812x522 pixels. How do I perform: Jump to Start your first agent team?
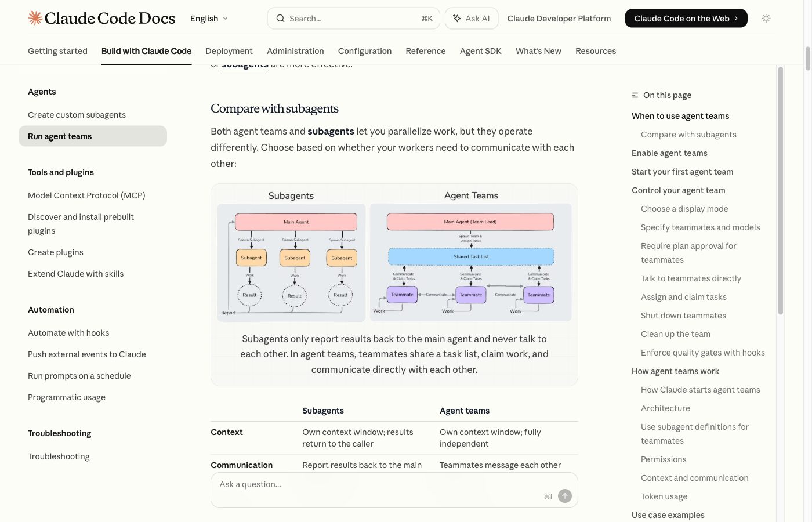(x=682, y=172)
